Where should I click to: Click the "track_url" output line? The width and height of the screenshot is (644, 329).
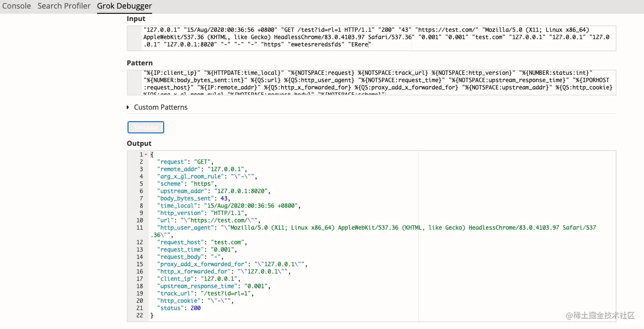[x=205, y=293]
